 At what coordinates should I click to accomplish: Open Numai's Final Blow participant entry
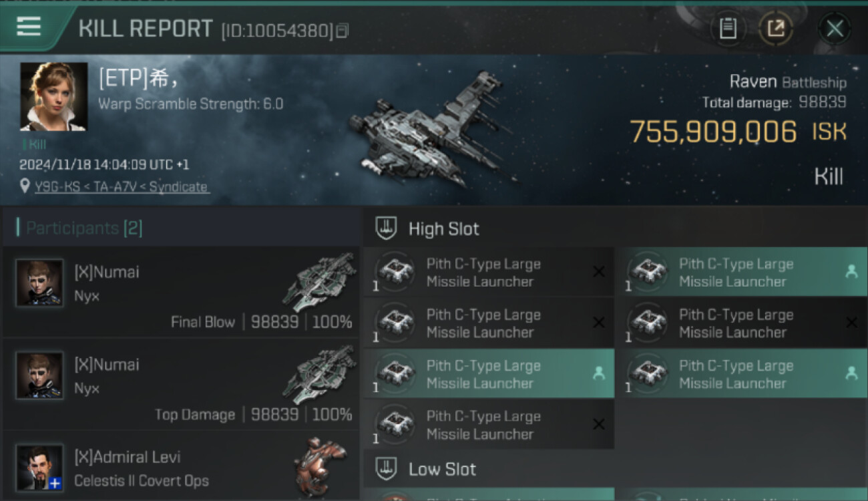pos(180,292)
